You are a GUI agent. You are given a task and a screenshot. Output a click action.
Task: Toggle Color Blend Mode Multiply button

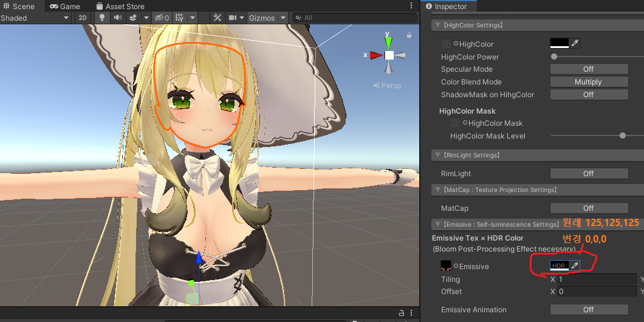pyautogui.click(x=589, y=82)
